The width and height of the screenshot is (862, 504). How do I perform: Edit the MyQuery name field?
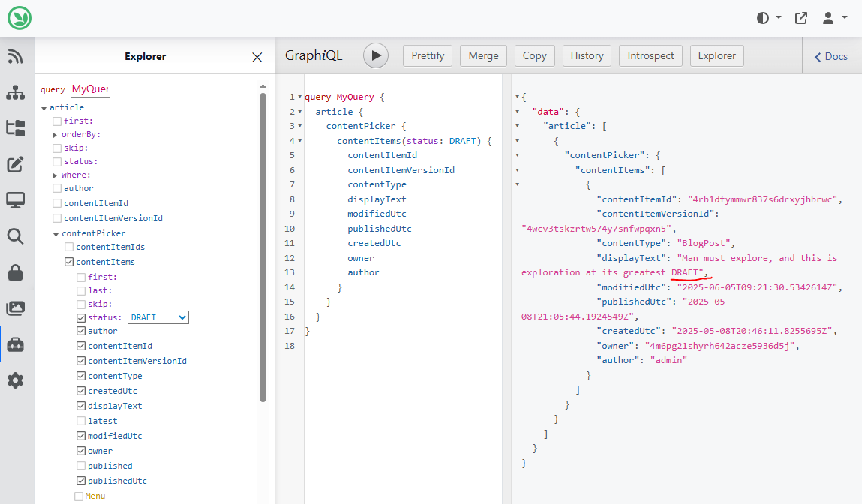(x=90, y=89)
